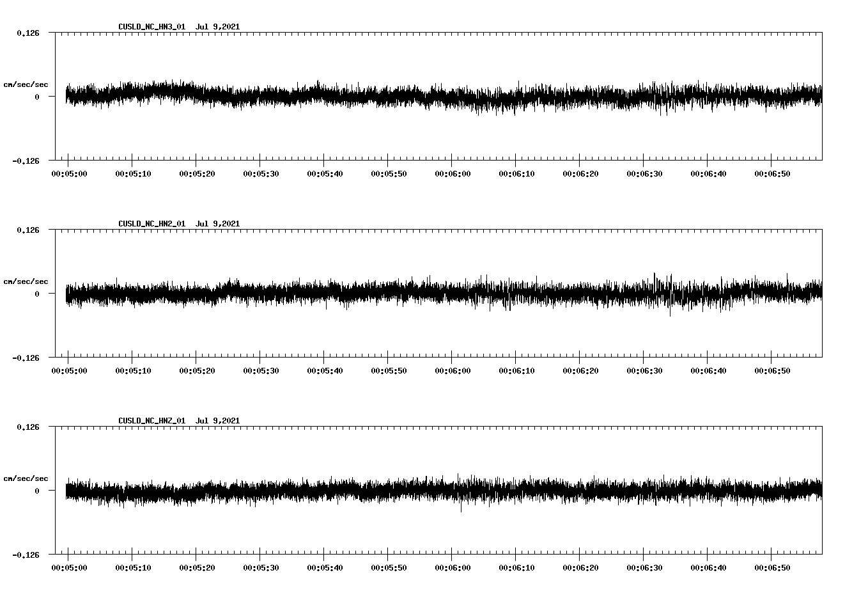The width and height of the screenshot is (868, 591).
Task: Click the cm/sec/sec label of top plot
Action: tap(26, 84)
